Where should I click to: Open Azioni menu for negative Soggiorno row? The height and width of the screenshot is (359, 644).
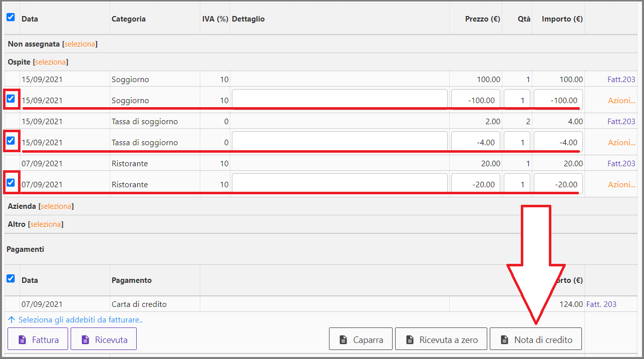coord(621,100)
